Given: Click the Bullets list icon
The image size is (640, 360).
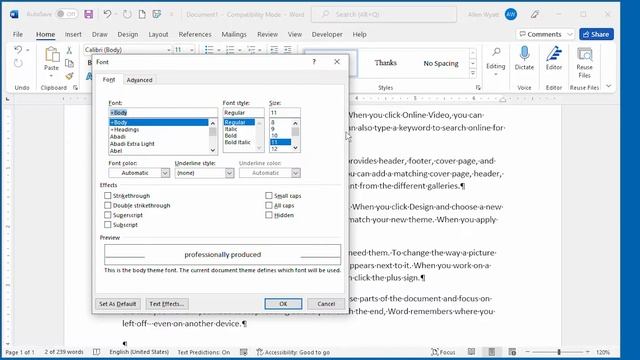Looking at the screenshot, I should point(209,50).
